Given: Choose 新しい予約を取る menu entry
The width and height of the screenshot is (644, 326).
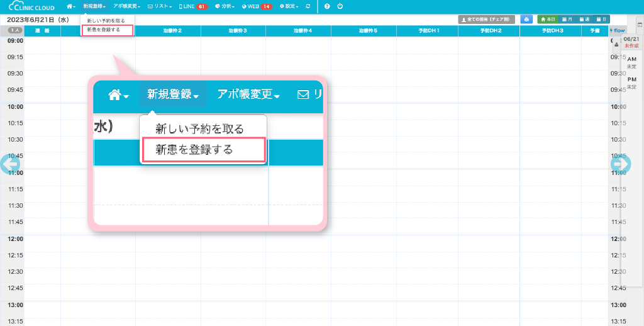Looking at the screenshot, I should [106, 21].
